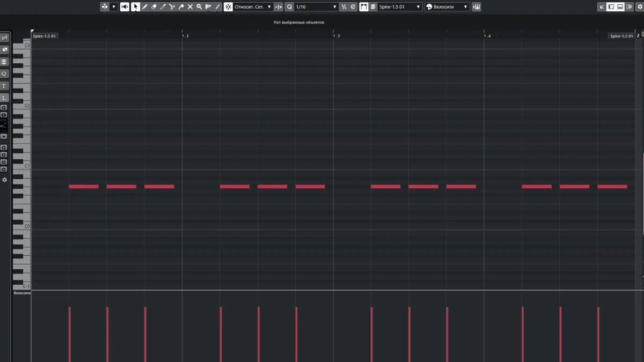Viewport: 644px width, 362px height.
Task: Select the Zoom magnifier tool
Action: 199,7
